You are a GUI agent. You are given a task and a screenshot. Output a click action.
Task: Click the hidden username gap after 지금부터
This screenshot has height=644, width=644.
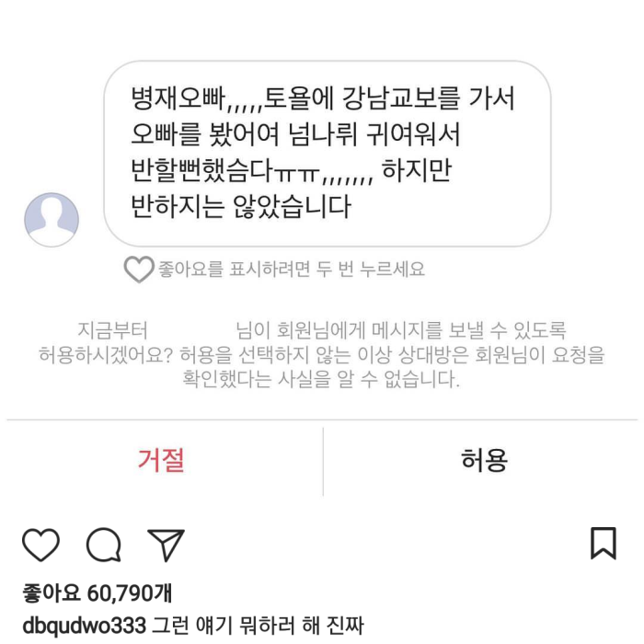coord(191,330)
